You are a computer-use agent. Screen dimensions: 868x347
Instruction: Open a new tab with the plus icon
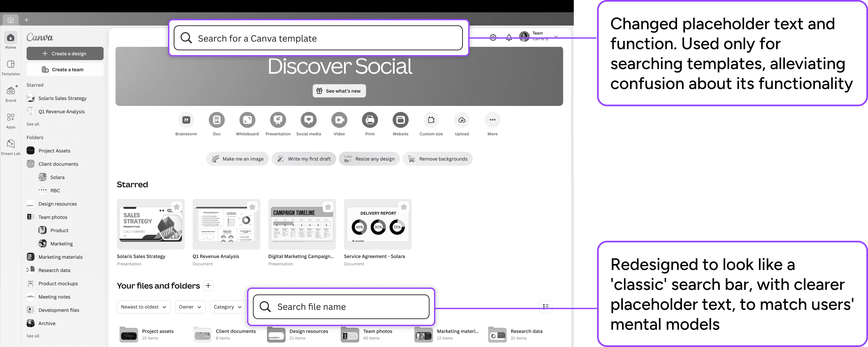pyautogui.click(x=27, y=20)
